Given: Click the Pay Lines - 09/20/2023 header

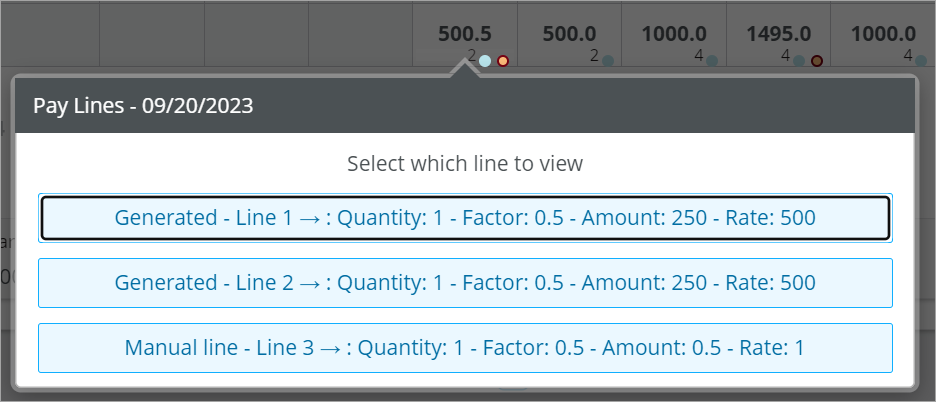Looking at the screenshot, I should (143, 106).
